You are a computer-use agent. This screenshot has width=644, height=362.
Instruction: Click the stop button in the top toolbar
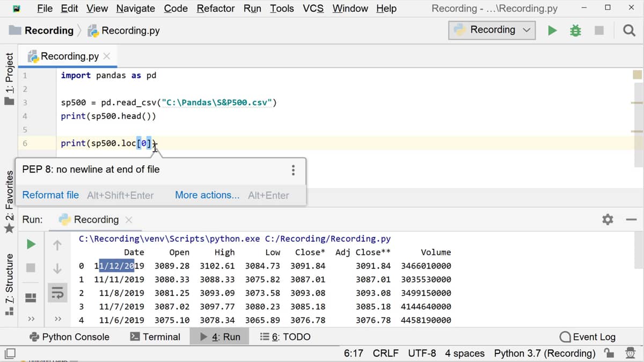pos(599,31)
